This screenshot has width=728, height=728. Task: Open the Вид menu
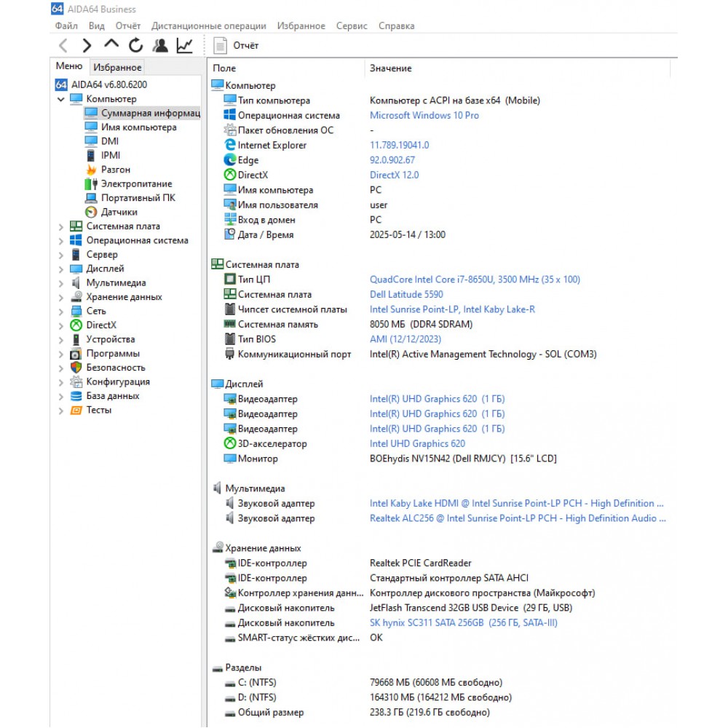pos(97,26)
